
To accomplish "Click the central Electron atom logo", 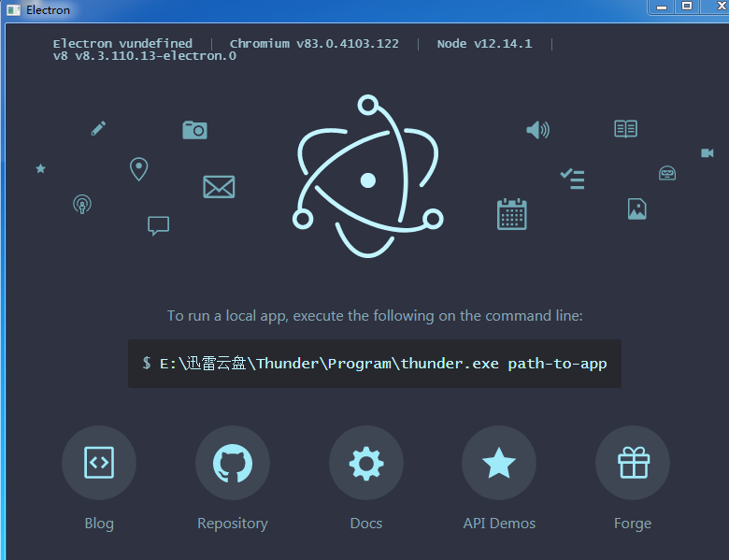I will coord(367,178).
